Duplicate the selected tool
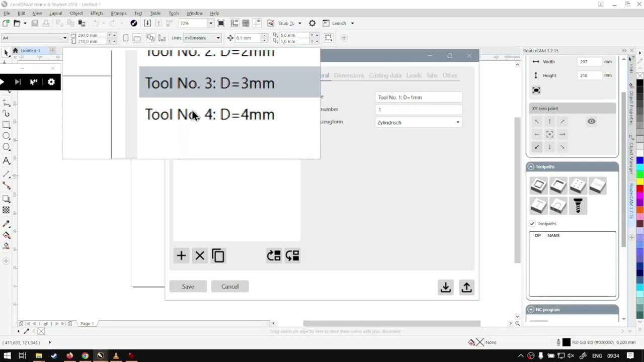The image size is (644, 362). coord(218,255)
